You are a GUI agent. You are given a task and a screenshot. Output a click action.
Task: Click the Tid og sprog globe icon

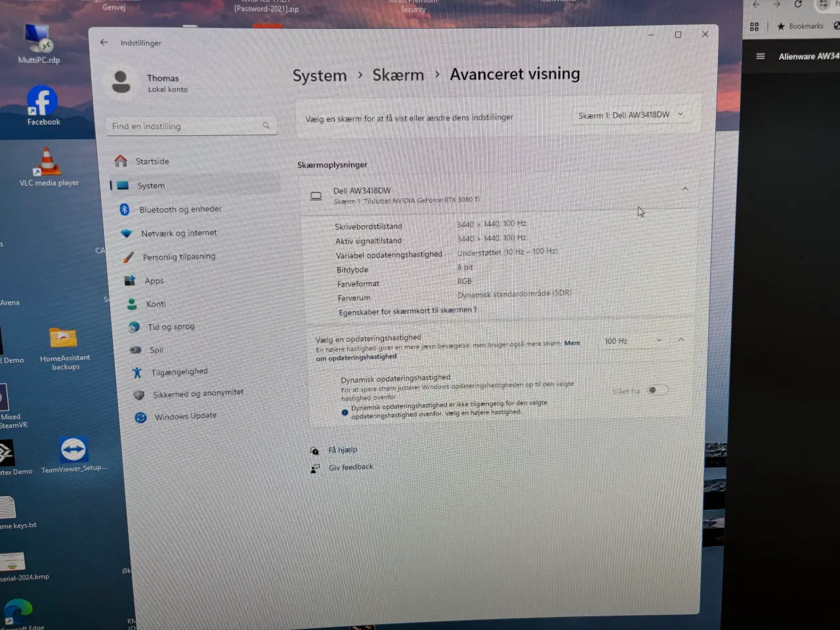tap(134, 327)
